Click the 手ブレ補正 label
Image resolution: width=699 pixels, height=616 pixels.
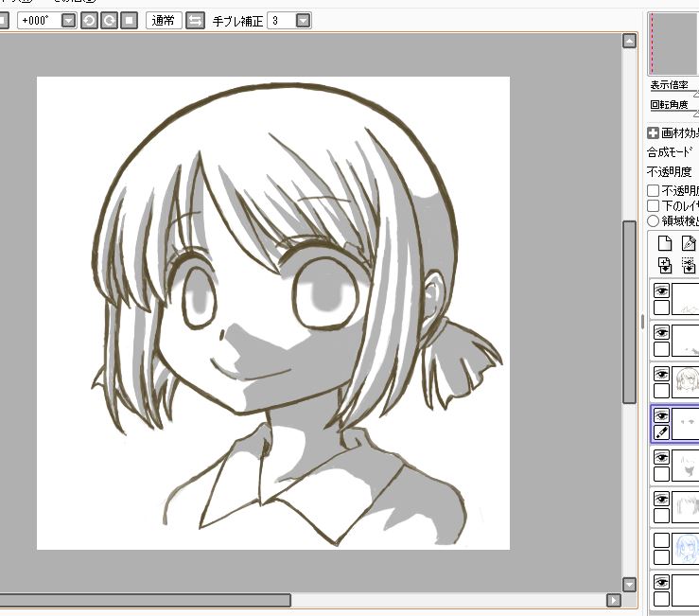(x=237, y=21)
